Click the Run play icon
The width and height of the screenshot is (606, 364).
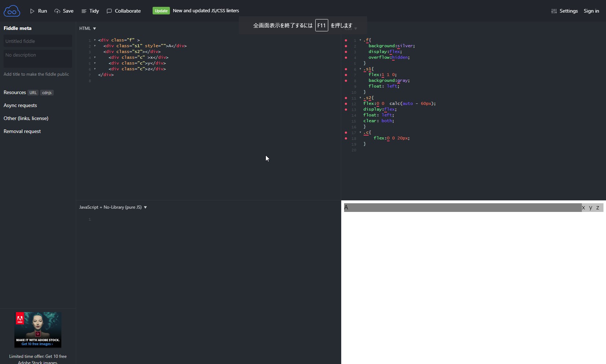click(x=32, y=11)
